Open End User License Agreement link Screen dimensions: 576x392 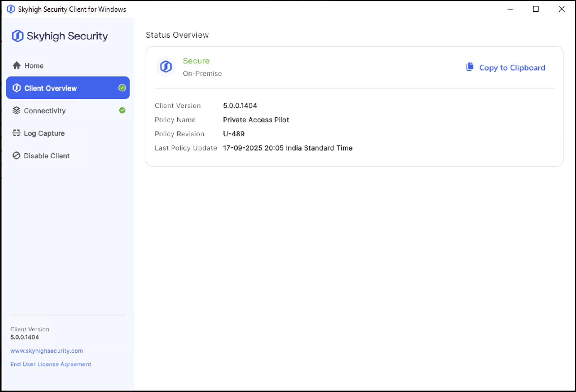tap(50, 364)
